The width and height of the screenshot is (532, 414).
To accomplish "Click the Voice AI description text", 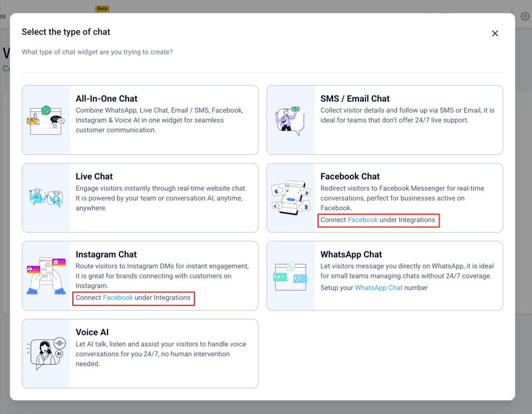I will (161, 354).
